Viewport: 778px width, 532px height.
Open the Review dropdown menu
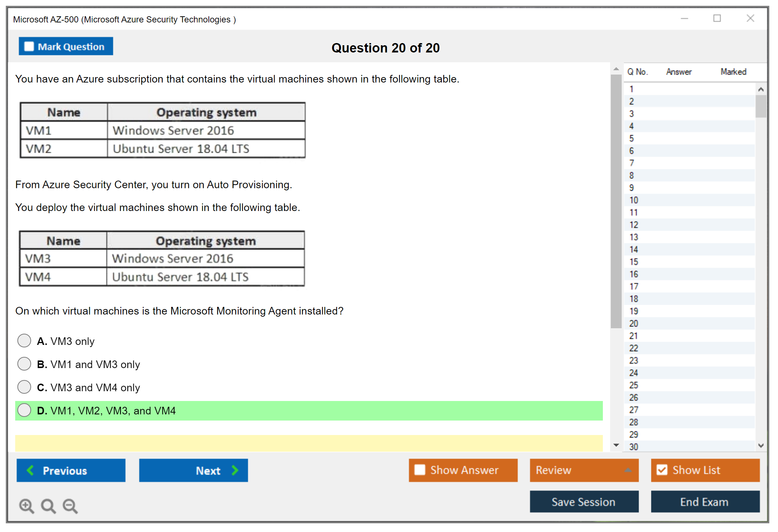click(x=628, y=470)
